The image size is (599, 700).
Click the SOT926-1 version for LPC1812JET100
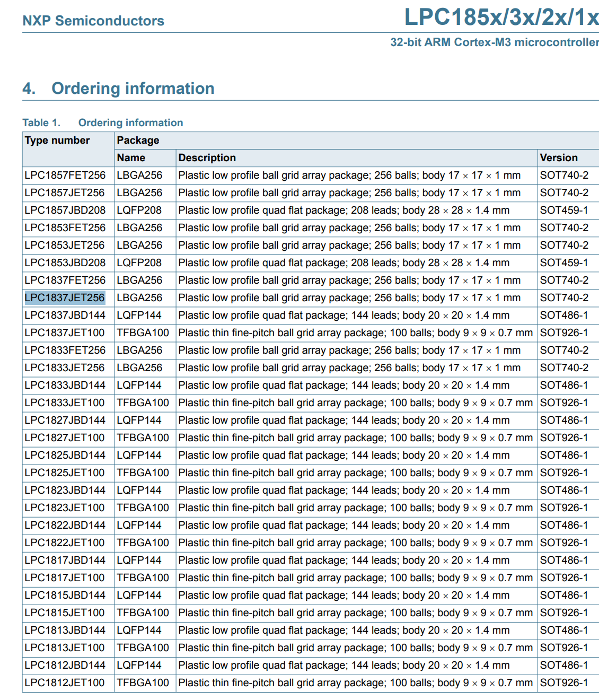click(564, 682)
